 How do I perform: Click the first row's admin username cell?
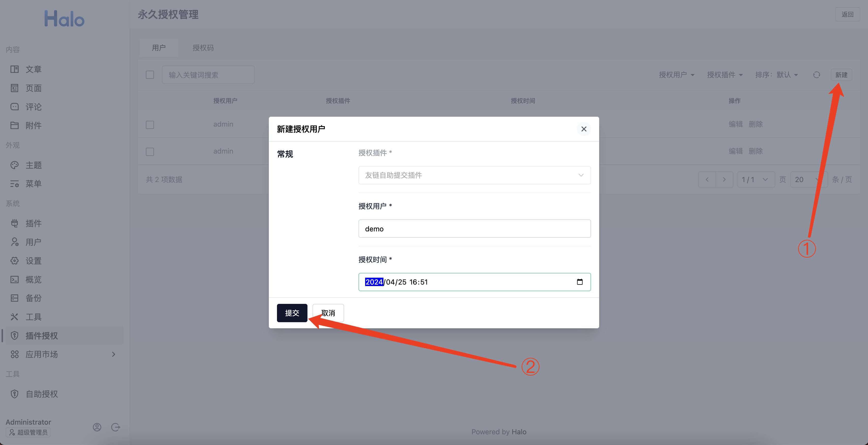(223, 124)
